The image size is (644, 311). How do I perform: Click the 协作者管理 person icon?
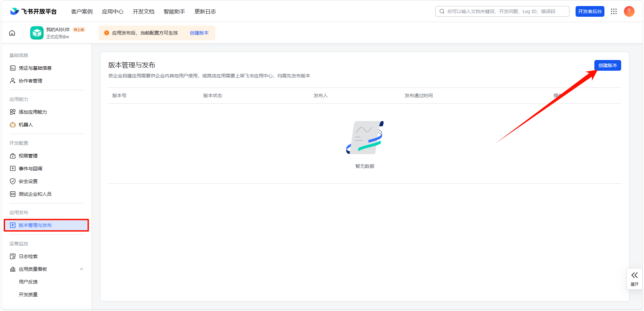[13, 81]
